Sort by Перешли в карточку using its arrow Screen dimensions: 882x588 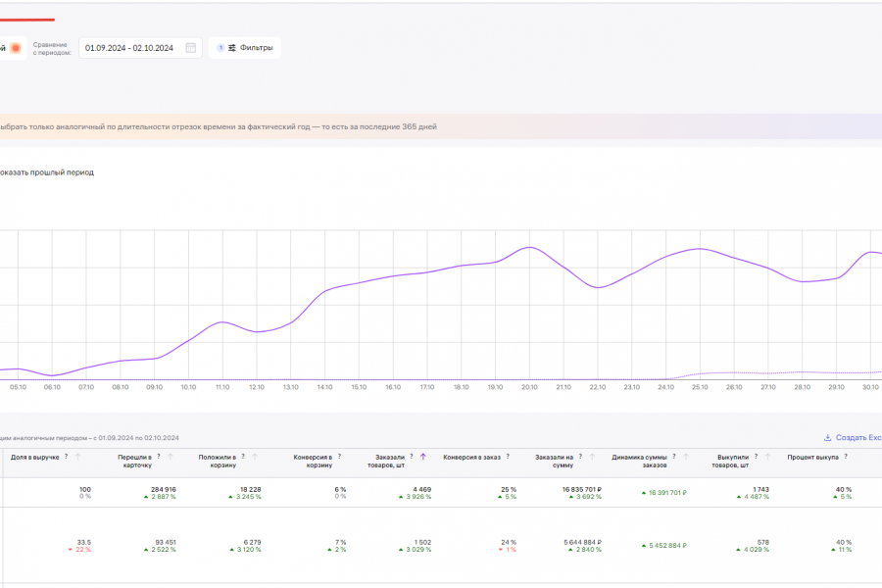pos(171,457)
